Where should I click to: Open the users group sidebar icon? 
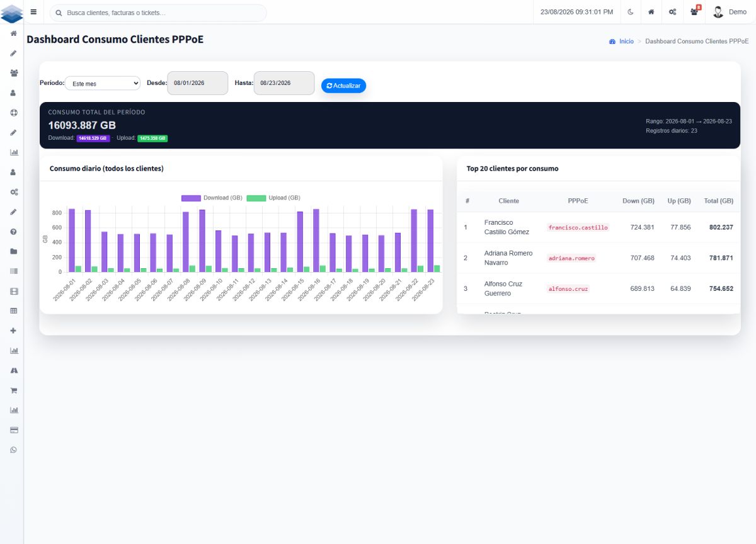pos(14,73)
